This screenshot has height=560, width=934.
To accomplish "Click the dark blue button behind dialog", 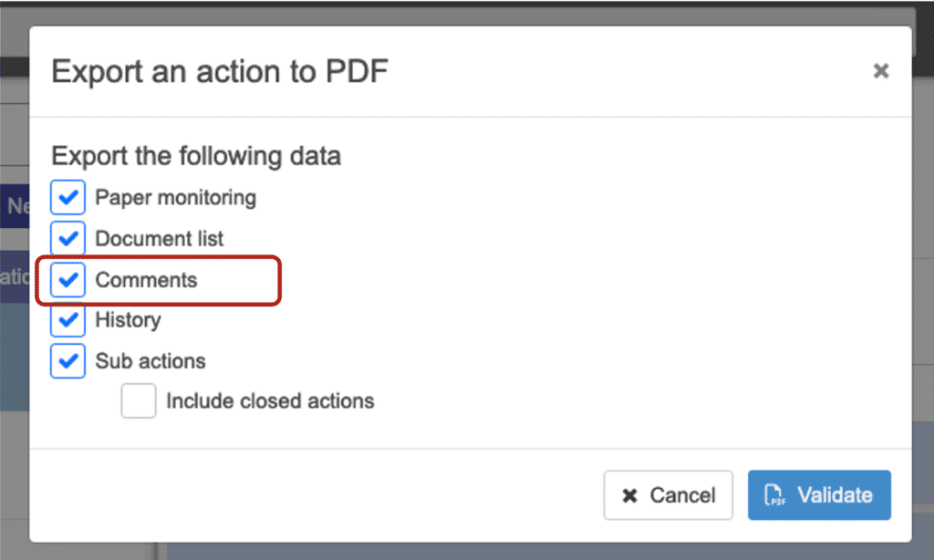I will tap(15, 206).
